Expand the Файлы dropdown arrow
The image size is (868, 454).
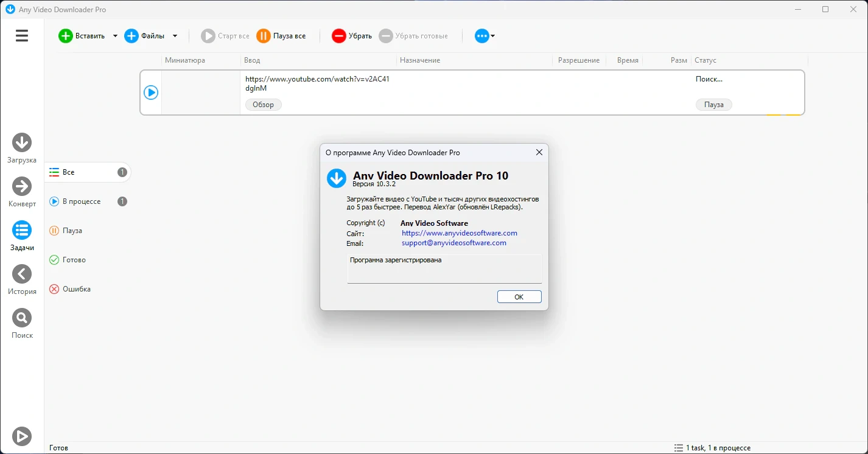pyautogui.click(x=175, y=36)
